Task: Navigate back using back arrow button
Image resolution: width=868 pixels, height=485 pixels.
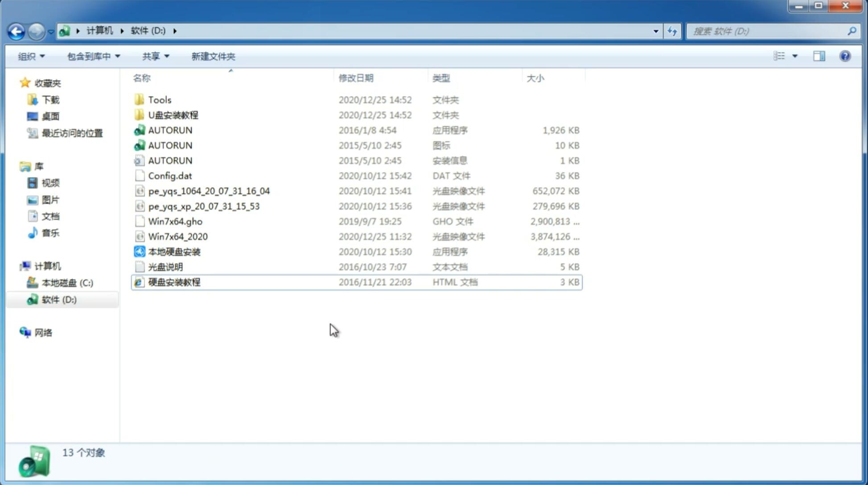Action: (x=16, y=30)
